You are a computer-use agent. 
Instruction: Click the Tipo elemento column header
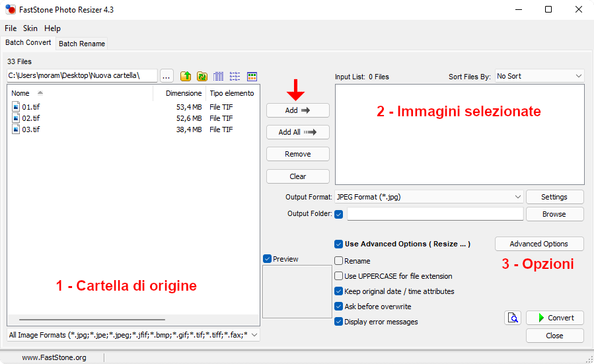point(232,92)
